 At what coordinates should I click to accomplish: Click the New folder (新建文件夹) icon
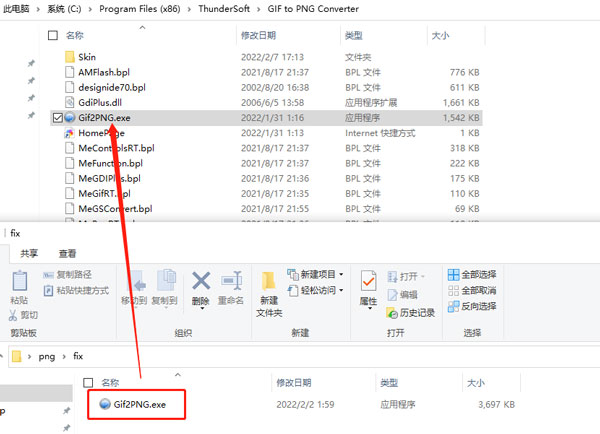[x=269, y=281]
